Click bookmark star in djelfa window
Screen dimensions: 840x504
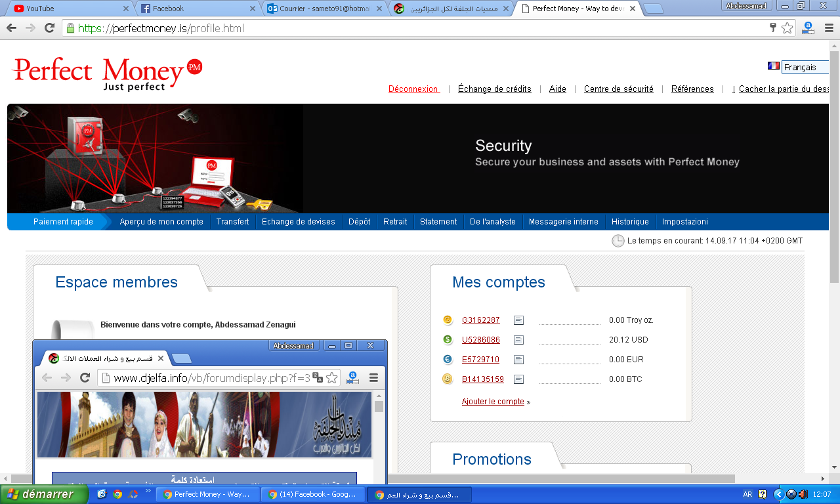(x=332, y=377)
